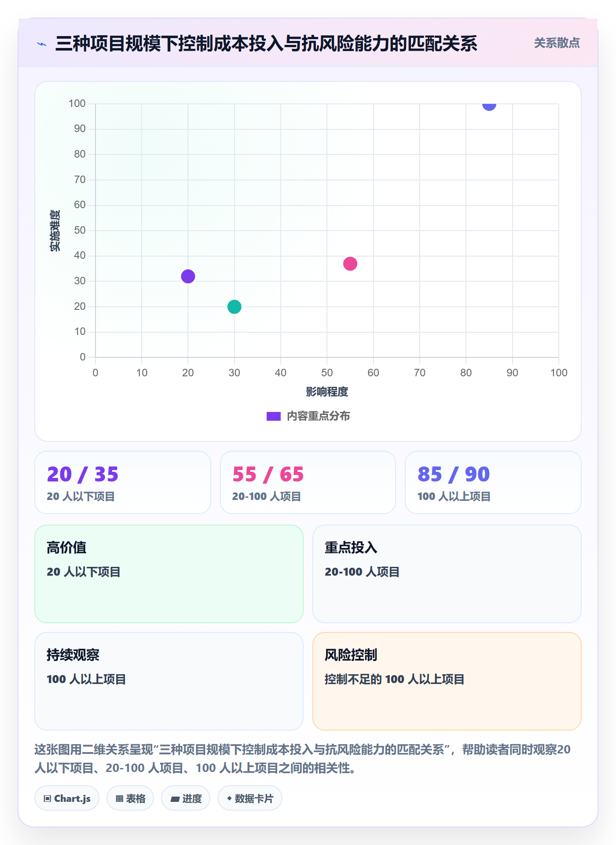Click the 数据卡片 data card tag

pos(250,798)
